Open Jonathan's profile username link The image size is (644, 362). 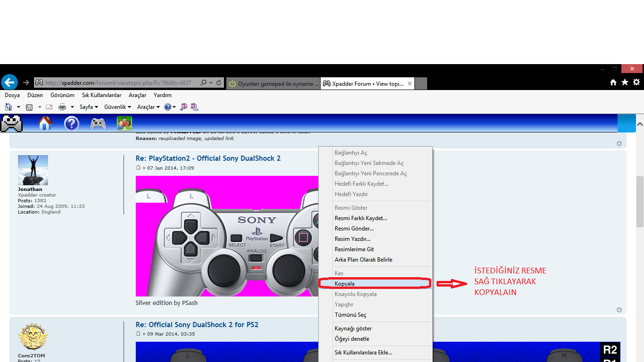(30, 189)
